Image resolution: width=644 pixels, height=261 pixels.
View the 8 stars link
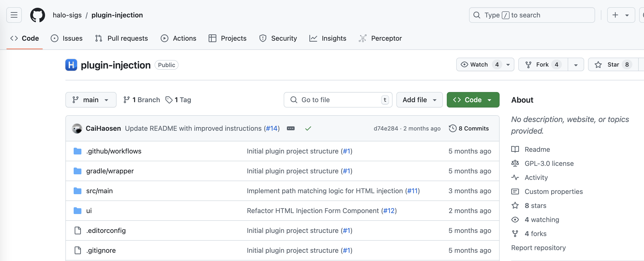[535, 206]
